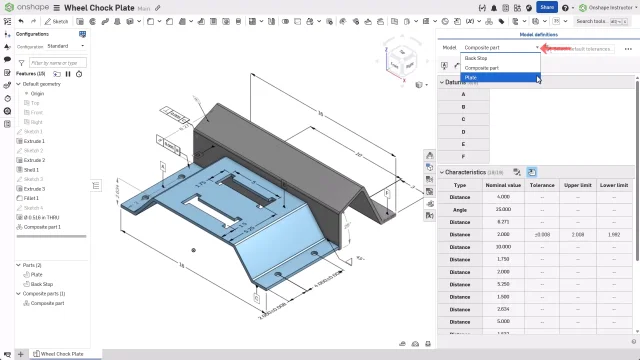Click the feature list tree sidebar icon
This screenshot has height=360, width=640.
pyautogui.click(x=7, y=21)
